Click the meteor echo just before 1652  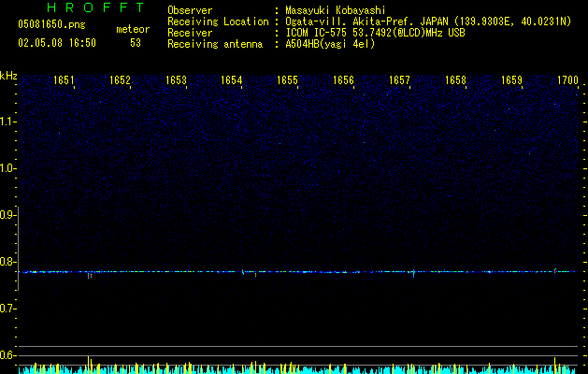(90, 275)
